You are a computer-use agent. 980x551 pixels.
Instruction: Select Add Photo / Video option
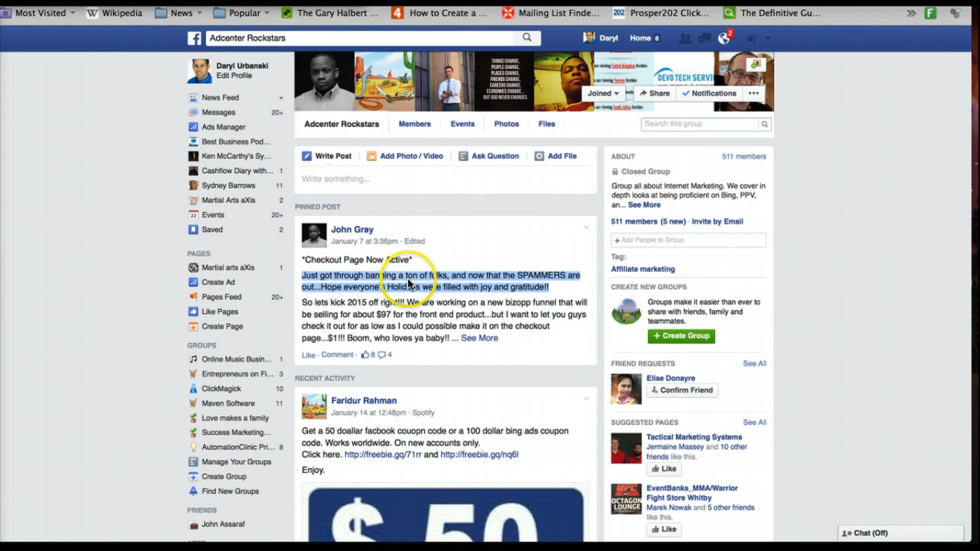[x=405, y=156]
